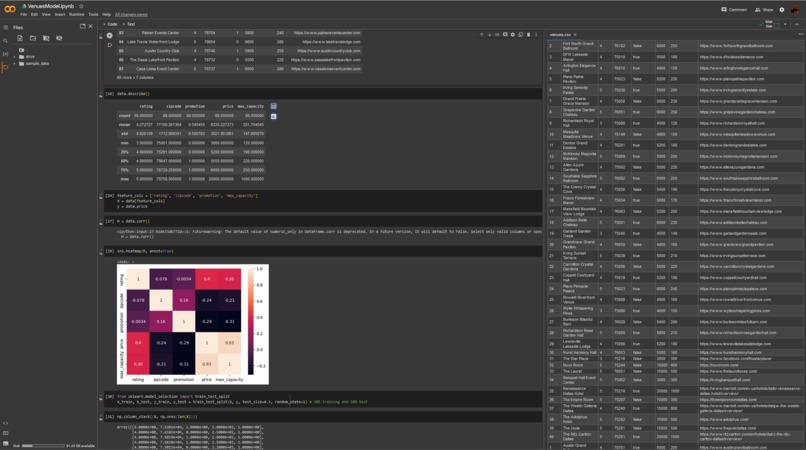The image size is (806, 450).
Task: Open the View menu
Action: [x=46, y=14]
